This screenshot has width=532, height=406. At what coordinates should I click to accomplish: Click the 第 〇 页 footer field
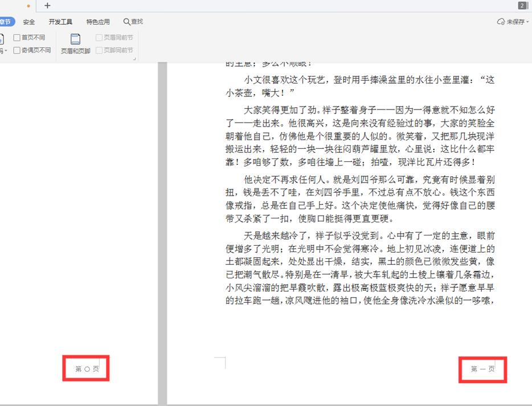tap(85, 368)
